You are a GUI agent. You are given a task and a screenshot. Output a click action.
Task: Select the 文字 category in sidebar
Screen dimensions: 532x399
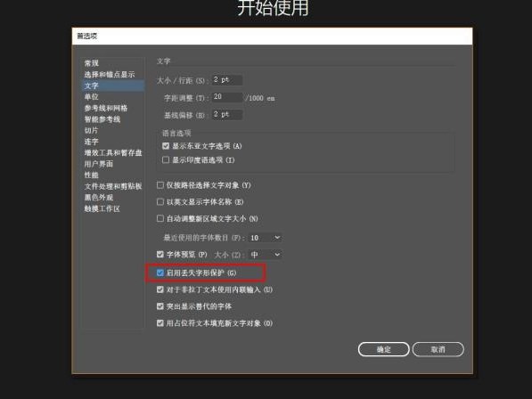[113, 85]
